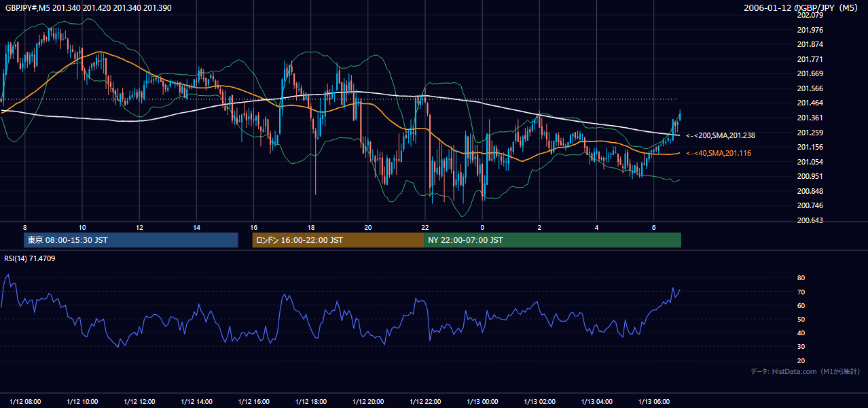
Task: Select the 1/12 08:00 time label
Action: point(25,401)
